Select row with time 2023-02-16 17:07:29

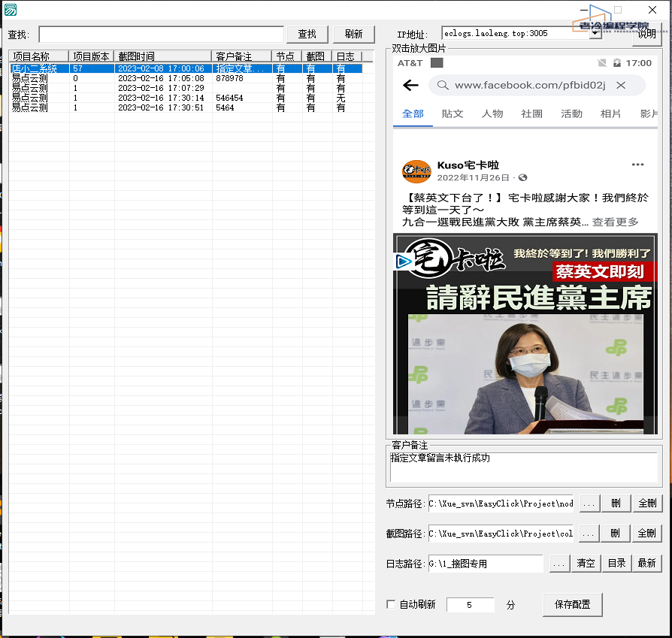[x=186, y=88]
